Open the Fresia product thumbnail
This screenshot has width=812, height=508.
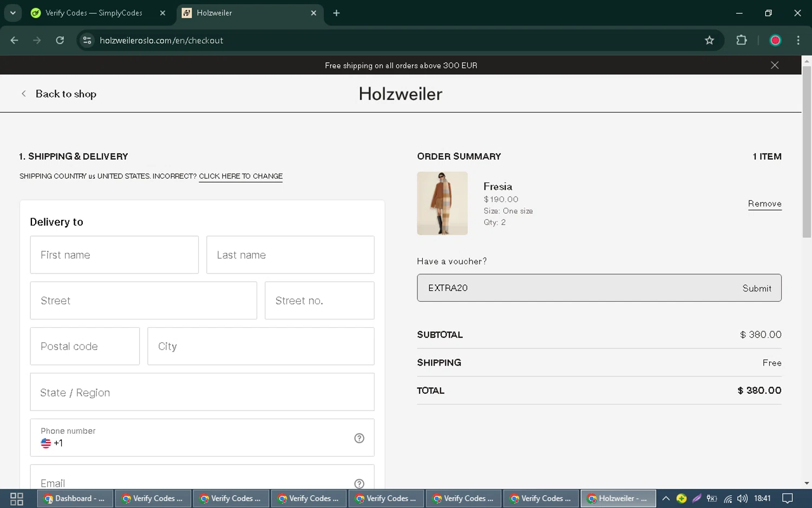[442, 203]
